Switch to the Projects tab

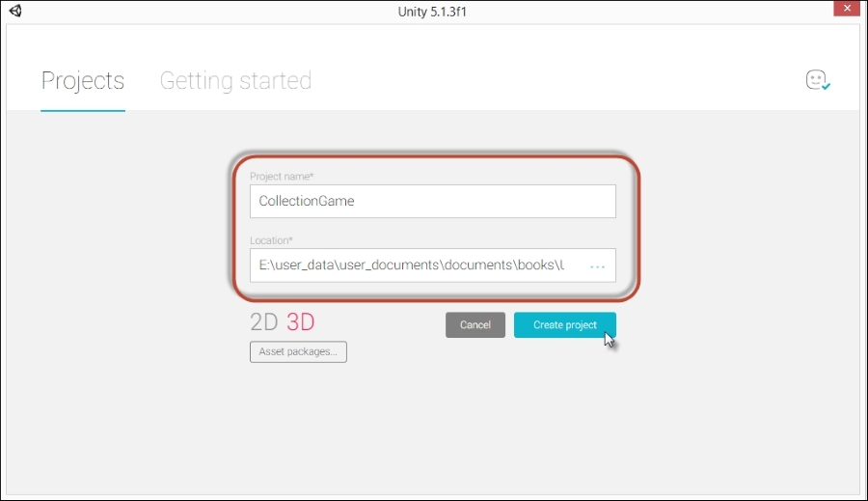pos(83,81)
